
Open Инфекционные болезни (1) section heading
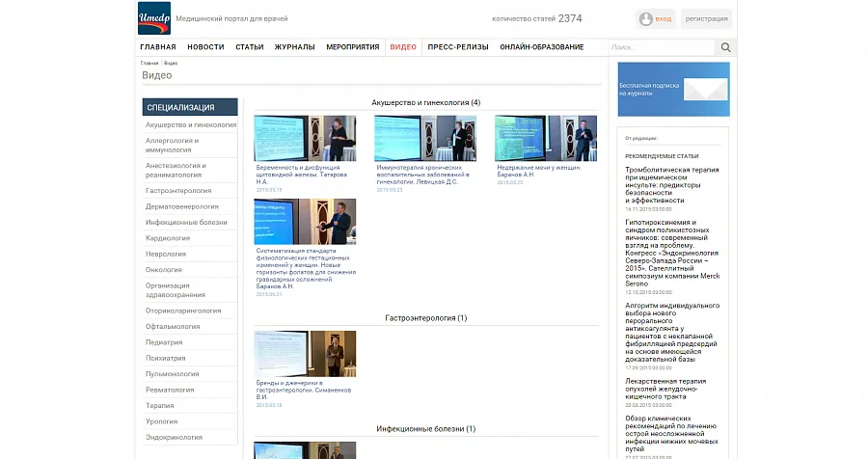pos(425,428)
